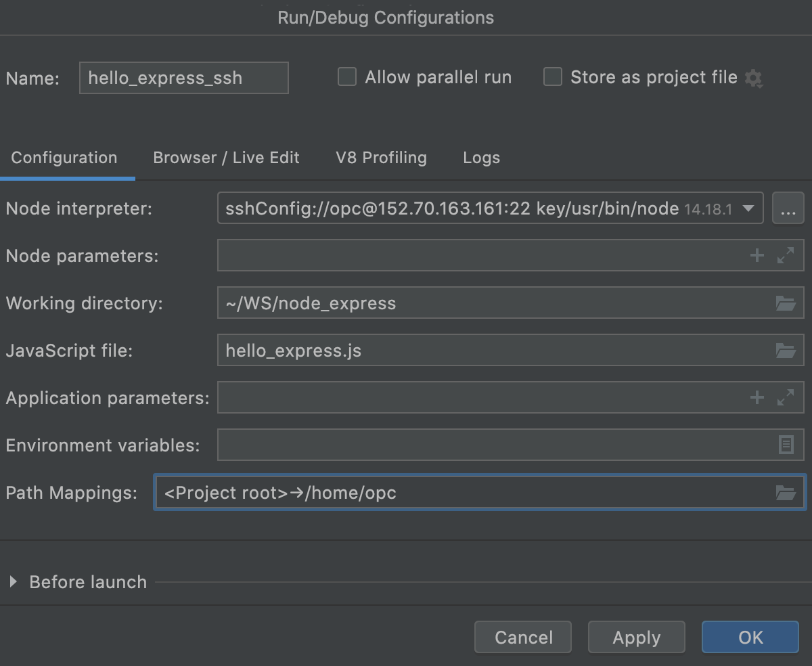Screen dimensions: 812x666
Task: Confirm configuration with OK
Action: (x=750, y=637)
